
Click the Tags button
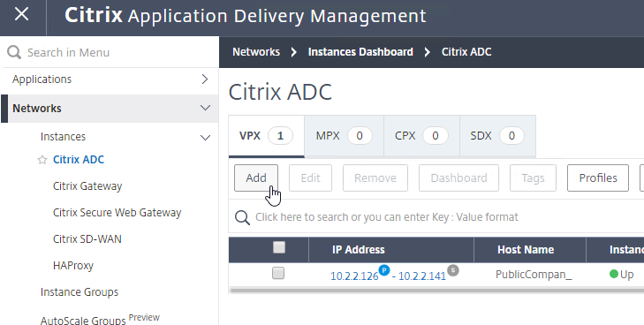[x=533, y=178]
